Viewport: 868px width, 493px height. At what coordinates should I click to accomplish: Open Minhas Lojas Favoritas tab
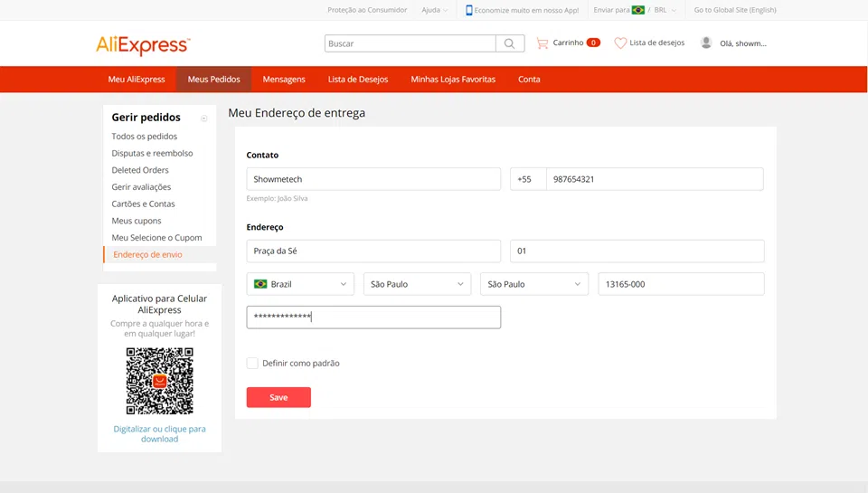[x=453, y=80]
